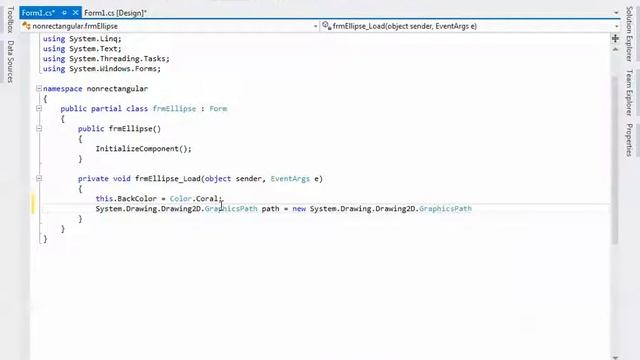Screen dimensions: 640x360
Task: Switch to Form1.cs [Design] tab
Action: (115, 13)
